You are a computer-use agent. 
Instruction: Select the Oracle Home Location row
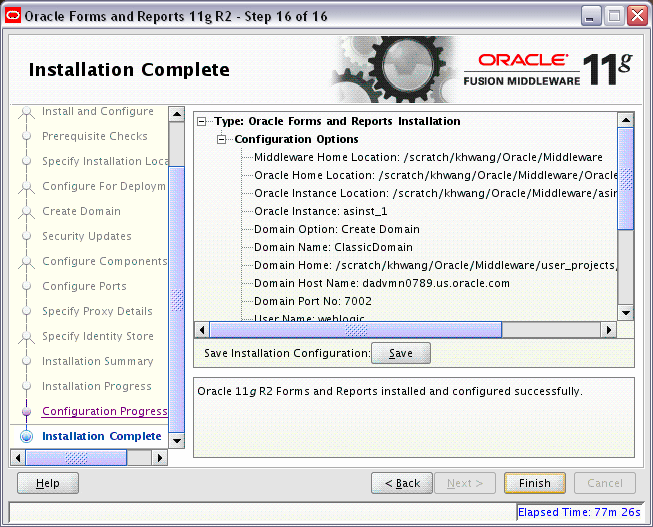tap(436, 175)
